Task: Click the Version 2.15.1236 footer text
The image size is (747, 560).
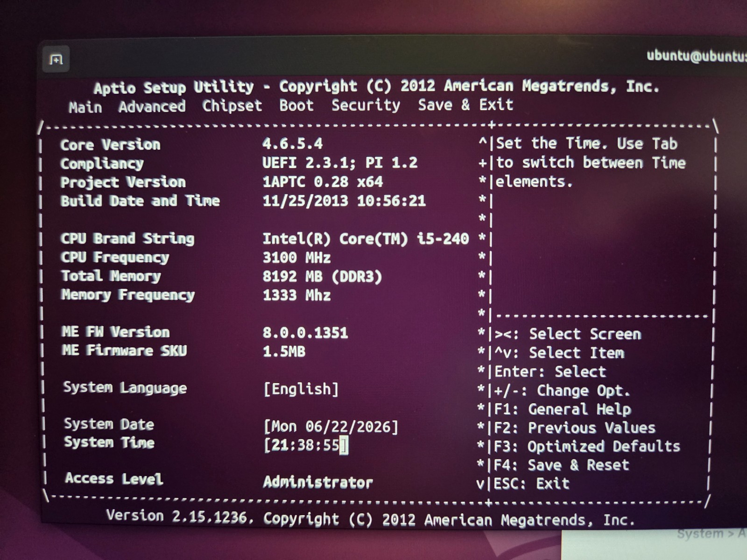Action: 371,518
